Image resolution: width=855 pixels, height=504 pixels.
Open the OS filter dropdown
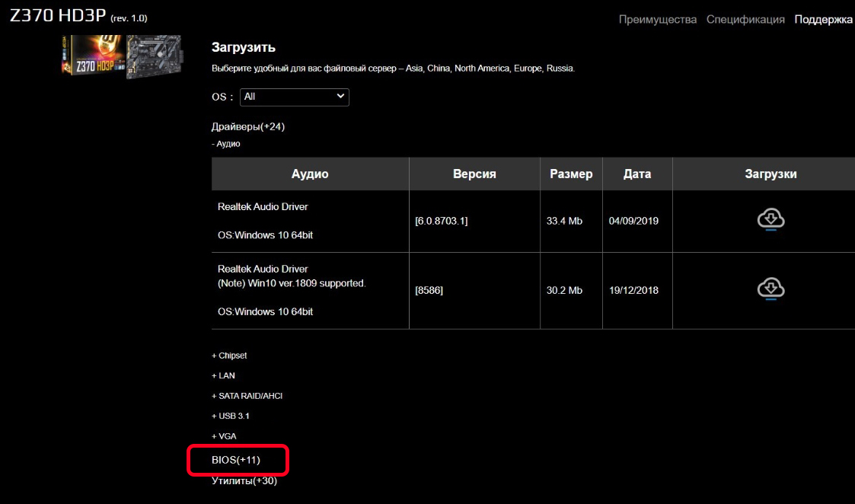click(x=295, y=97)
